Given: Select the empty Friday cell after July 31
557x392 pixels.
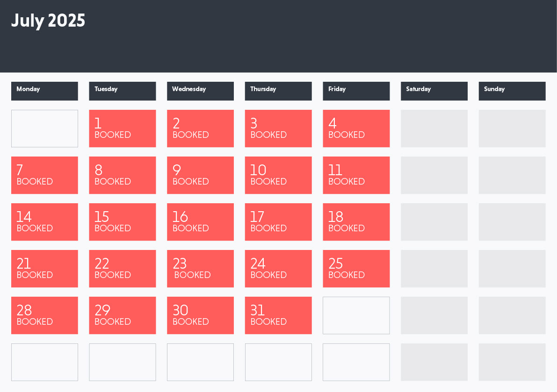Looking at the screenshot, I should pyautogui.click(x=356, y=315).
